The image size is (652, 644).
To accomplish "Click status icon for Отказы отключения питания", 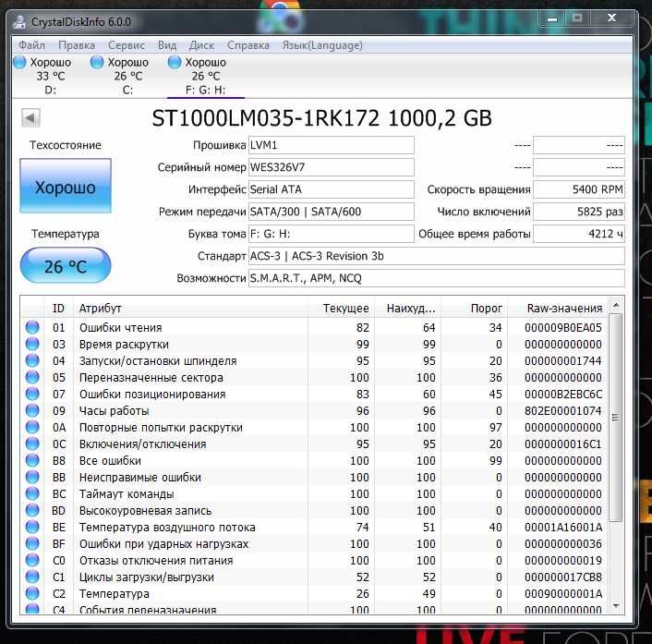I will tap(32, 560).
